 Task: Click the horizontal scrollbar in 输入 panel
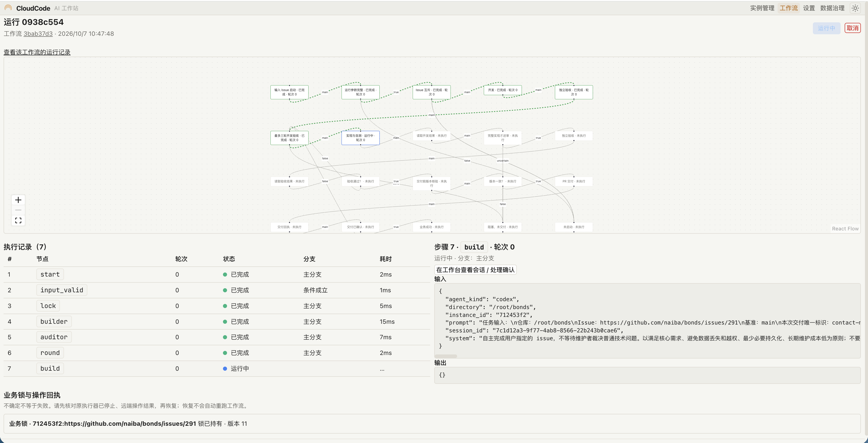[446, 356]
